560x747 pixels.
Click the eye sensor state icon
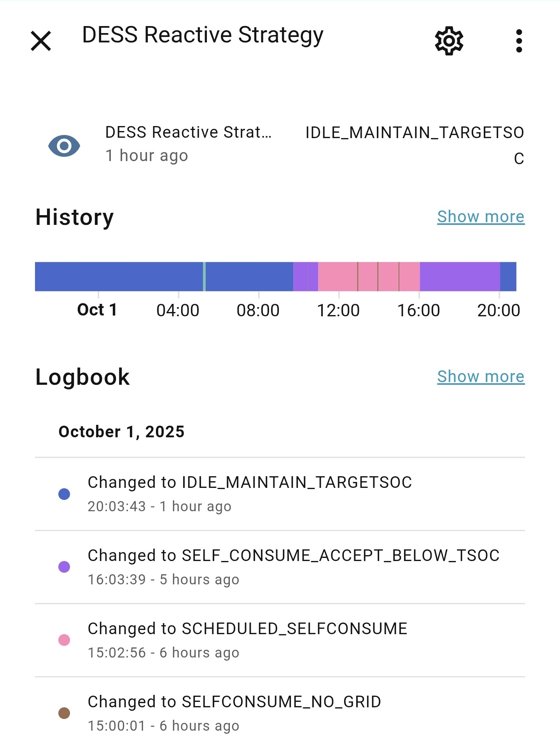pyautogui.click(x=64, y=146)
